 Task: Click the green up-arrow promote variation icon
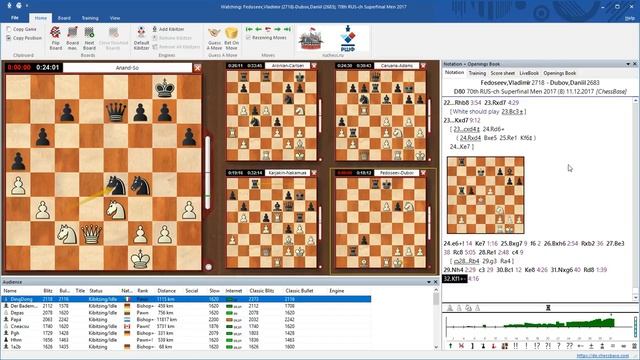451,346
